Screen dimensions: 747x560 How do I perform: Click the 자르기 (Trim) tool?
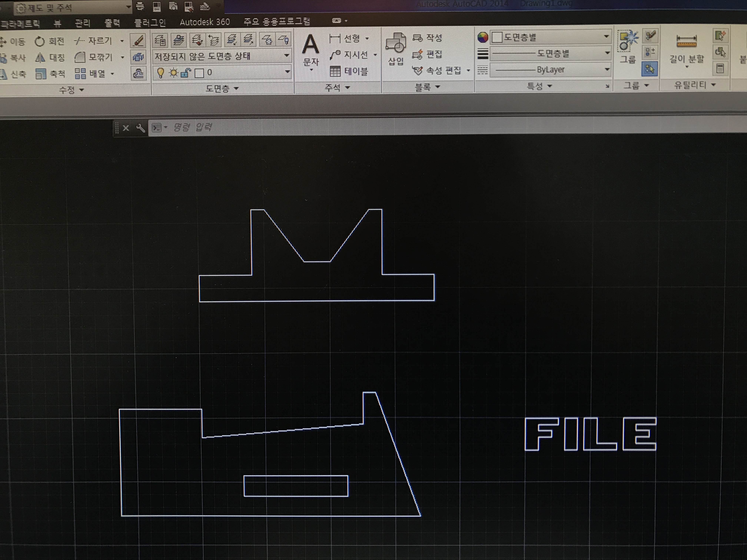[93, 41]
